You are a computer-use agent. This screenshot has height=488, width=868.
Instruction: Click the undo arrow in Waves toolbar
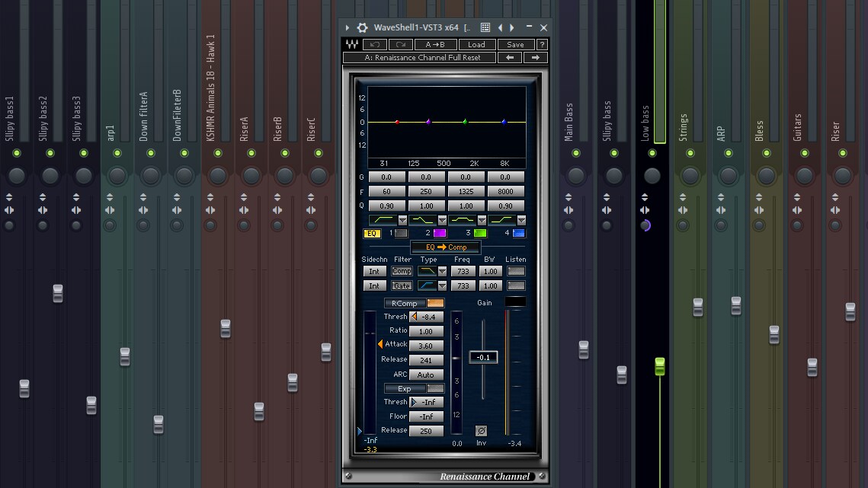pos(375,44)
